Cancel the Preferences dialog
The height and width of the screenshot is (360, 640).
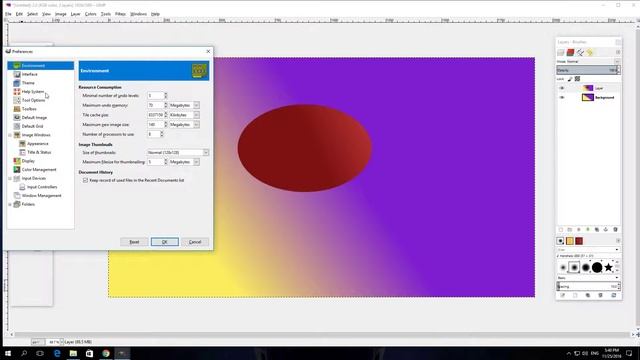pyautogui.click(x=195, y=242)
